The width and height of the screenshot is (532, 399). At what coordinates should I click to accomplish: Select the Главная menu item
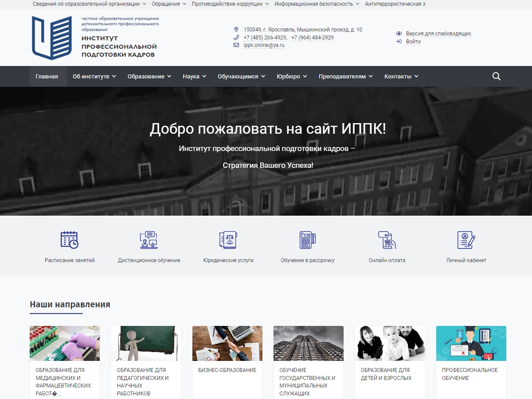[x=47, y=77]
